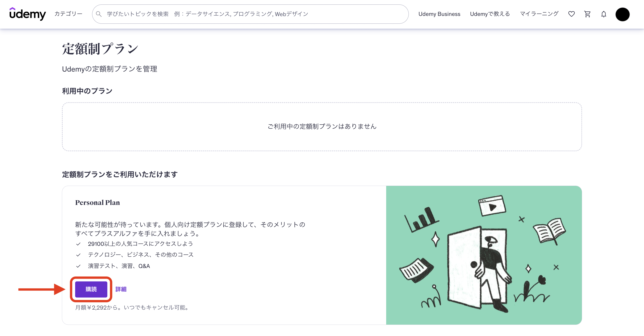The width and height of the screenshot is (644, 336).
Task: Click the Personal Plan heading
Action: (97, 202)
